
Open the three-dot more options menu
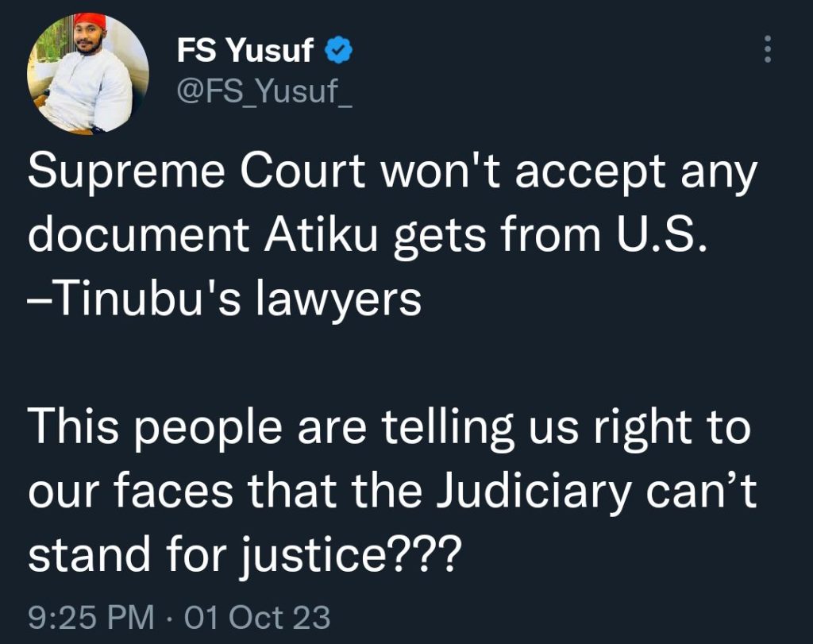(769, 49)
